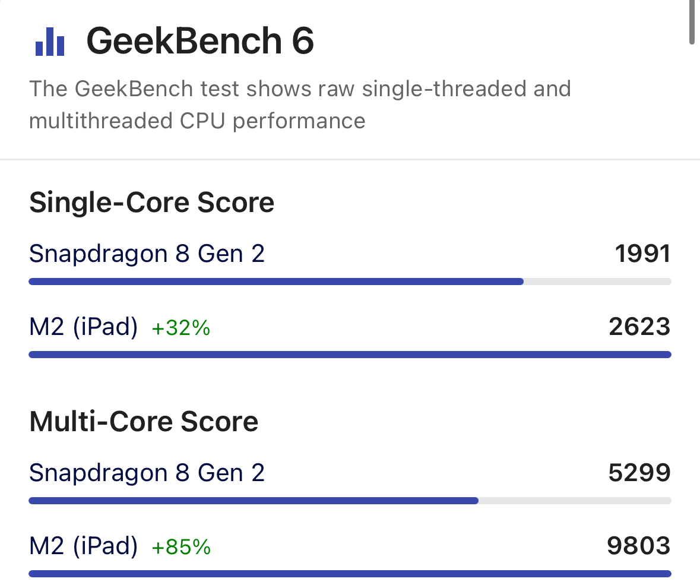
Task: Click the blue bar chart icon beside GeekBench 6
Action: 50,42
